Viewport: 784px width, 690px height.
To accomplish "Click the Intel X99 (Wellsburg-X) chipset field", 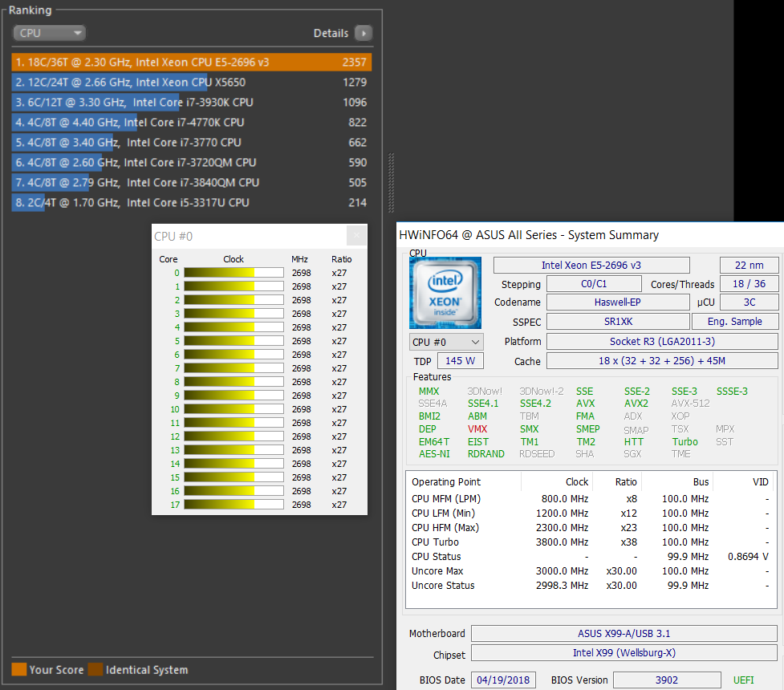I will coord(624,653).
